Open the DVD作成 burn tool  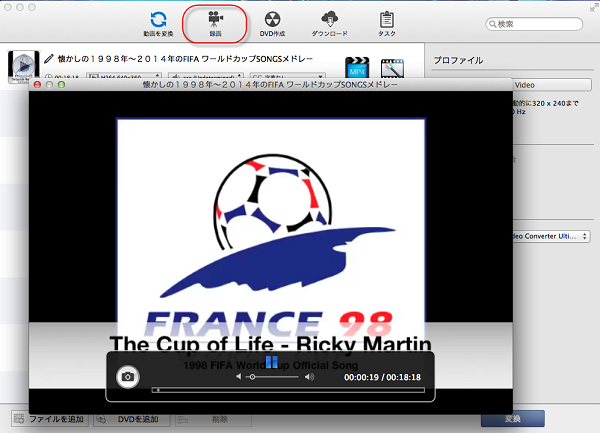(x=272, y=24)
